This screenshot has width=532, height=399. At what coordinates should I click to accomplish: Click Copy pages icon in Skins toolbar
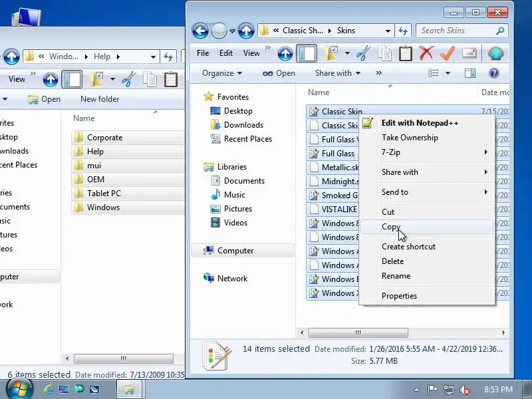(x=384, y=53)
